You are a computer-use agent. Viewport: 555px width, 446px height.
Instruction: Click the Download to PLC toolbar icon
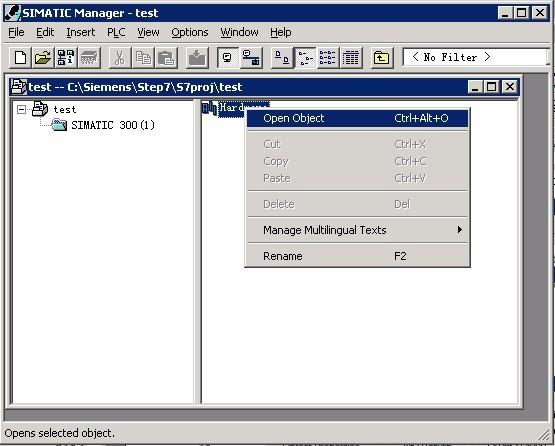click(x=198, y=57)
